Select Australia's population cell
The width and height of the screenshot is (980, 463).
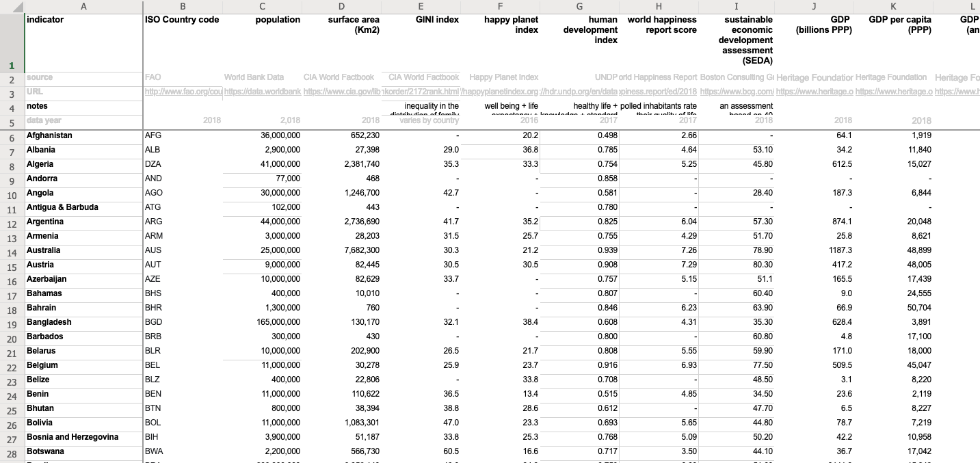pyautogui.click(x=263, y=250)
